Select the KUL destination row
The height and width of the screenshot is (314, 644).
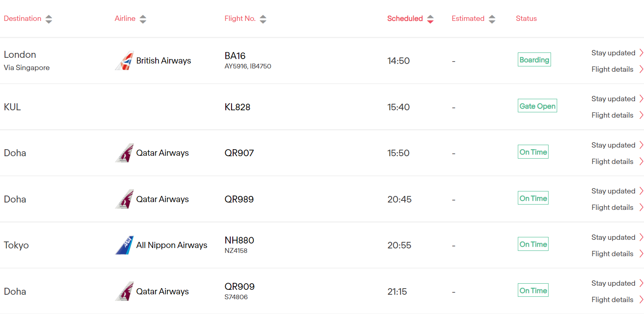(322, 107)
